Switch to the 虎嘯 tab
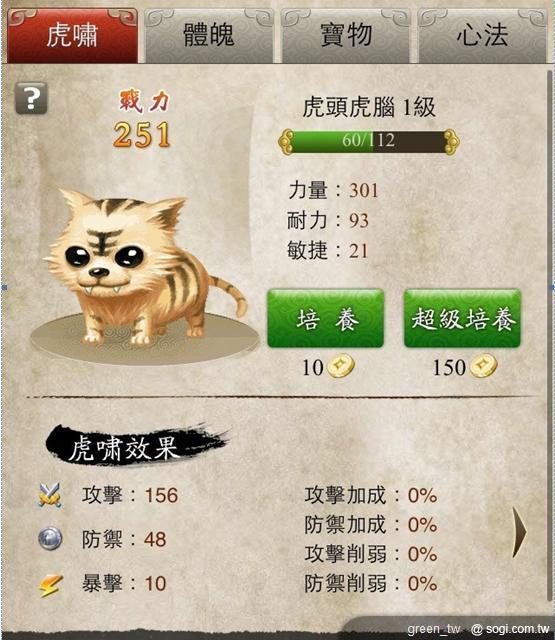This screenshot has height=640, width=555. coord(72,36)
